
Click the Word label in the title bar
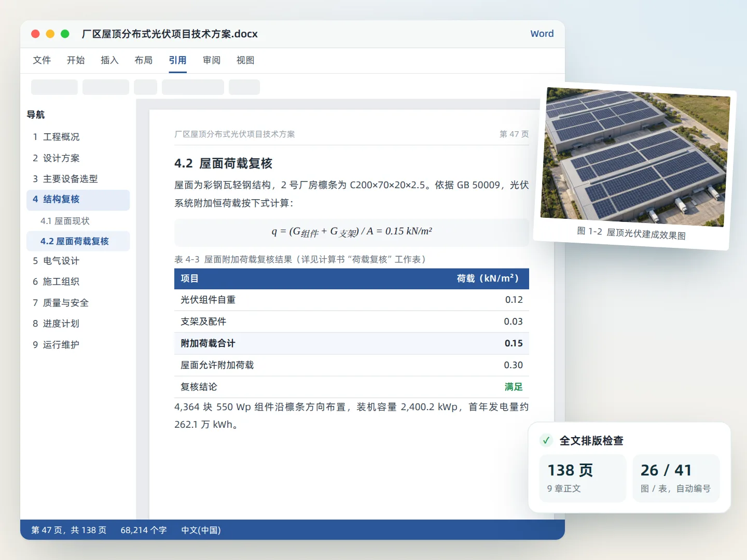coord(542,34)
